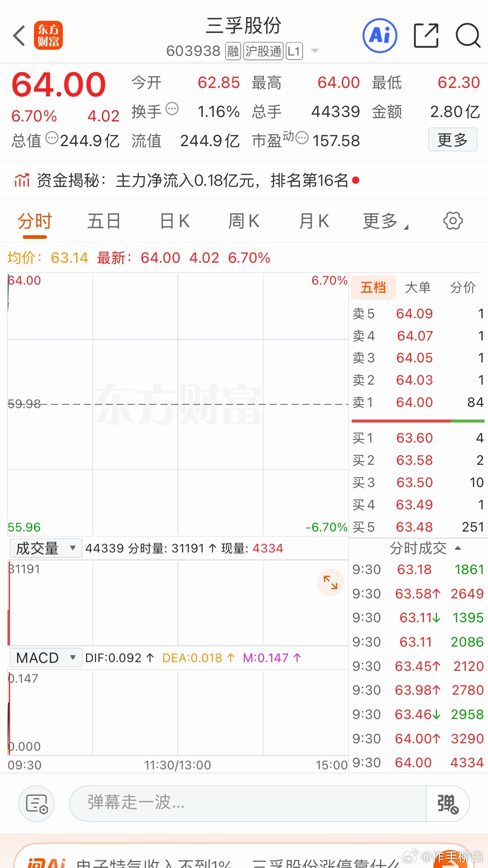Screen dimensions: 488x868
Task: Switch to the 月K tab
Action: [x=314, y=221]
